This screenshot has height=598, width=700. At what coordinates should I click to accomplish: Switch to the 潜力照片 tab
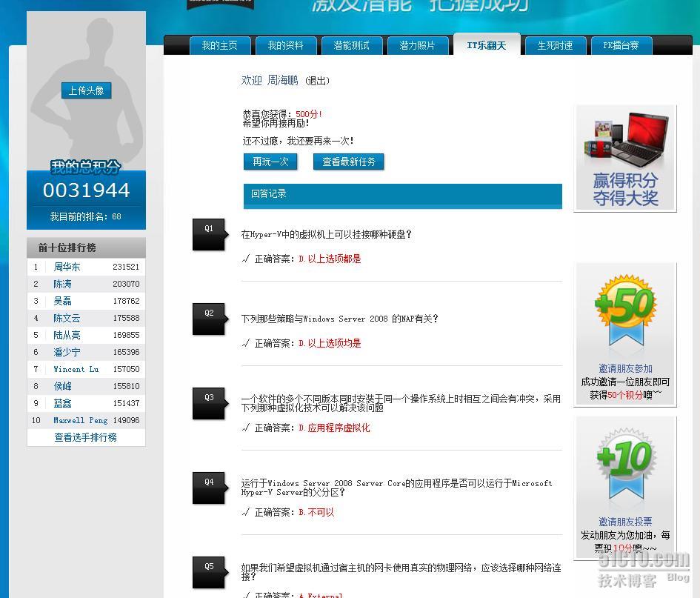pyautogui.click(x=418, y=45)
